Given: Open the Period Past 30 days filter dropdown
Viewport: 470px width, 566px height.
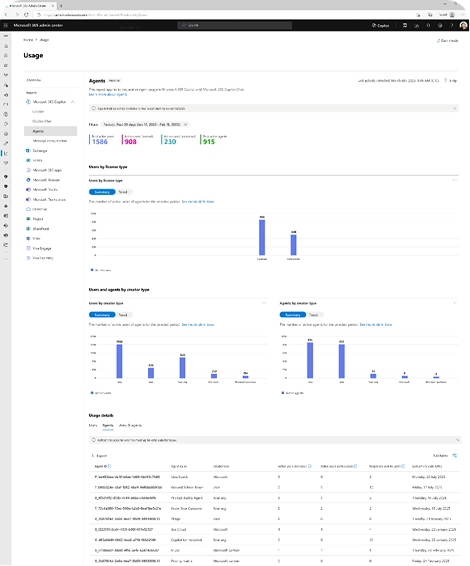Looking at the screenshot, I should pos(145,125).
